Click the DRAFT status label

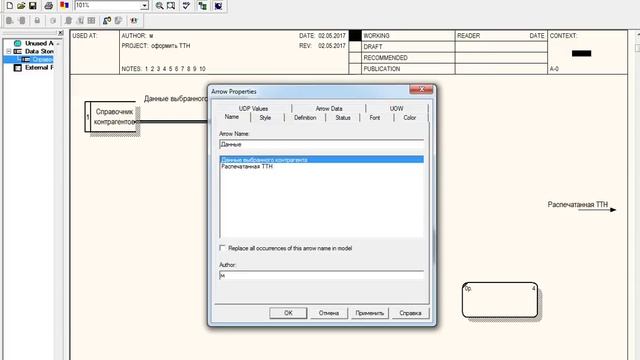(373, 47)
